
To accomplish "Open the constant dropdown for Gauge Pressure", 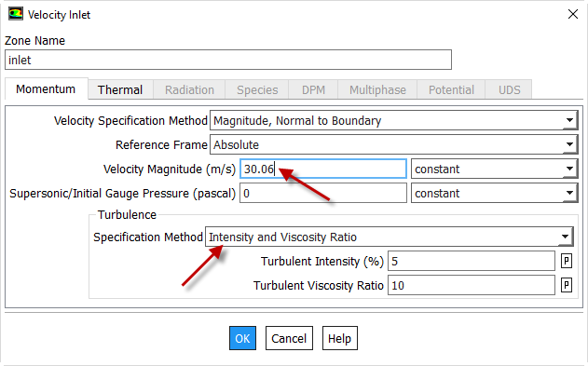I will click(494, 194).
